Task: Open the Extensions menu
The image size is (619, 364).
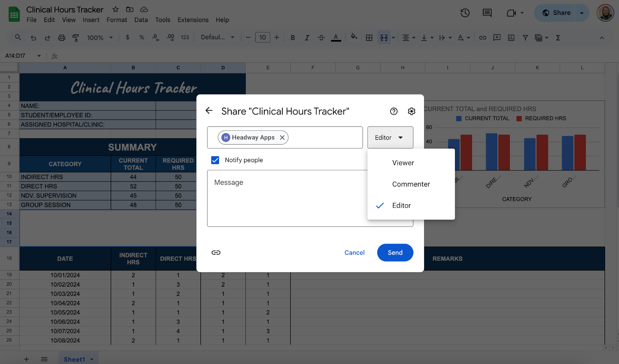Action: point(193,20)
